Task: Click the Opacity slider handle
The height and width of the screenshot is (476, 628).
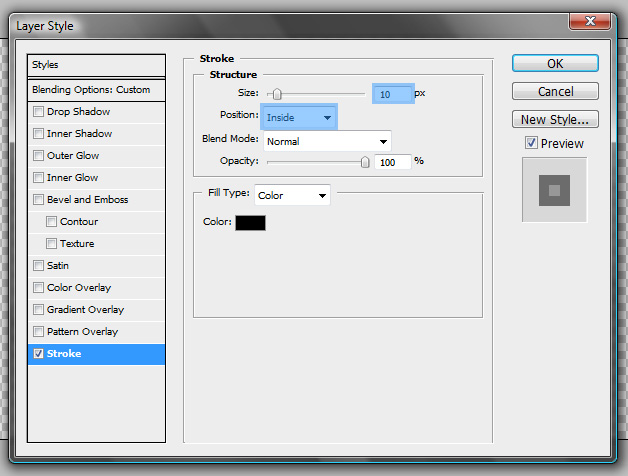Action: pyautogui.click(x=365, y=162)
